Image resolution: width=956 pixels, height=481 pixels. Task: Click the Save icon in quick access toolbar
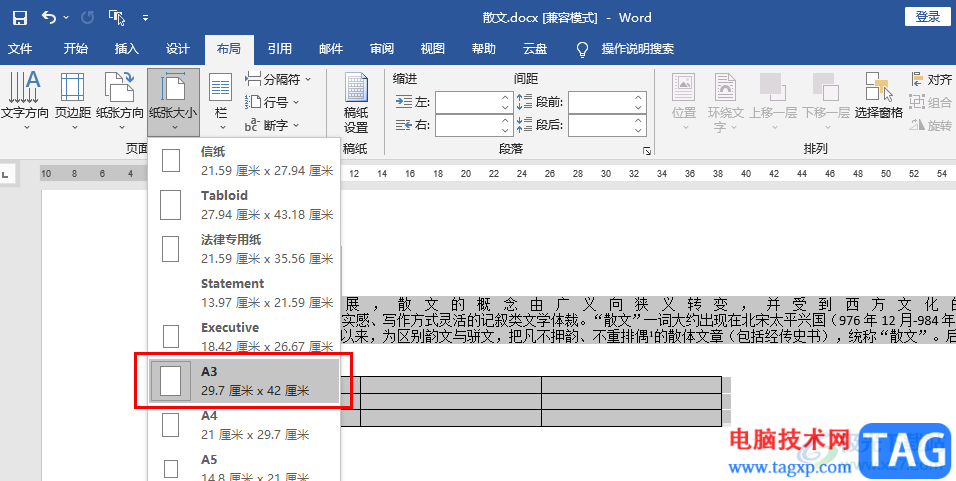[x=20, y=18]
